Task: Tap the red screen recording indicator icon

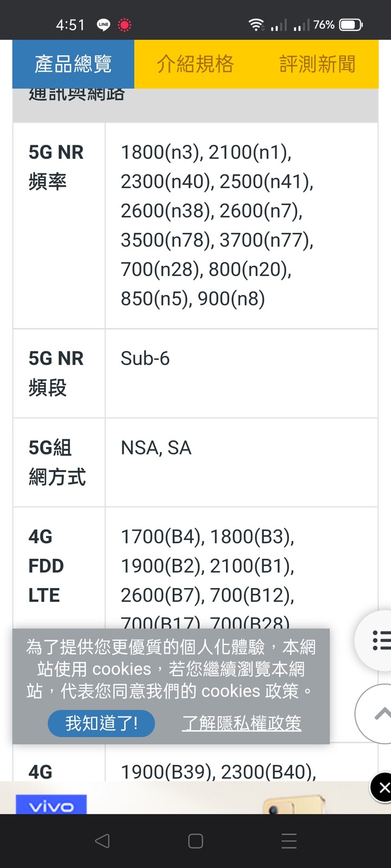Action: (x=124, y=25)
